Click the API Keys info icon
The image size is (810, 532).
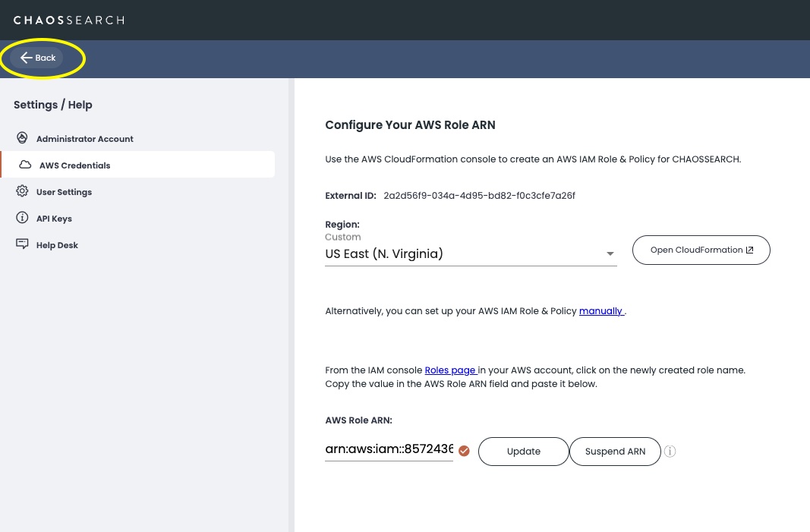22,218
